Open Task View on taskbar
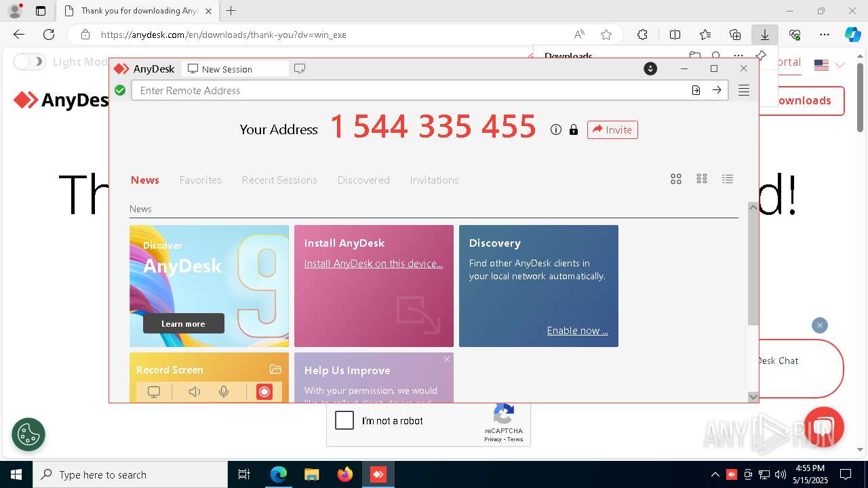Screen dimensions: 868x488 point(244,474)
